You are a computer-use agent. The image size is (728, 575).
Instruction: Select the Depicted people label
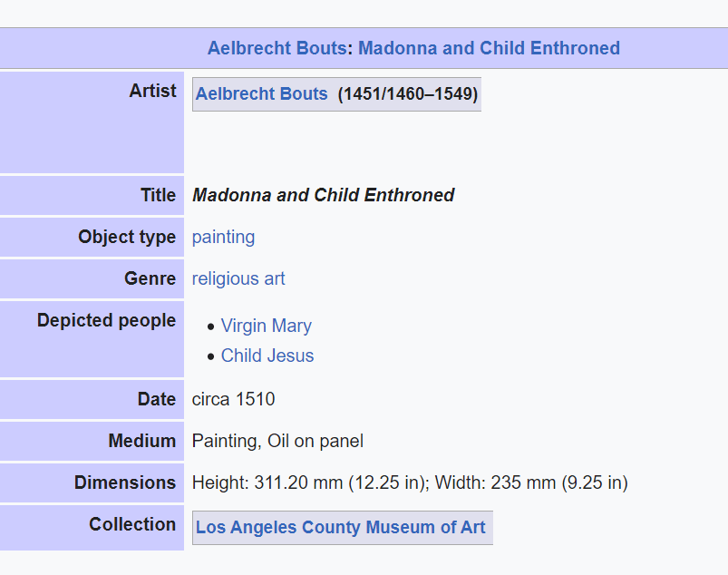[106, 321]
